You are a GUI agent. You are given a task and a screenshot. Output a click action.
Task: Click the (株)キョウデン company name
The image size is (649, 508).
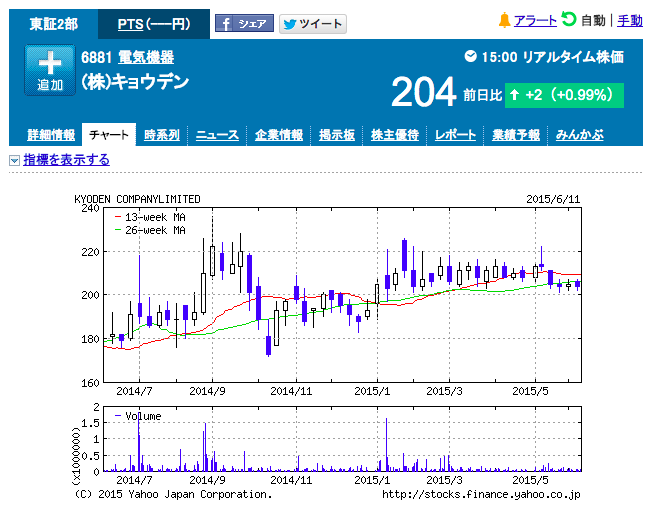[x=135, y=82]
